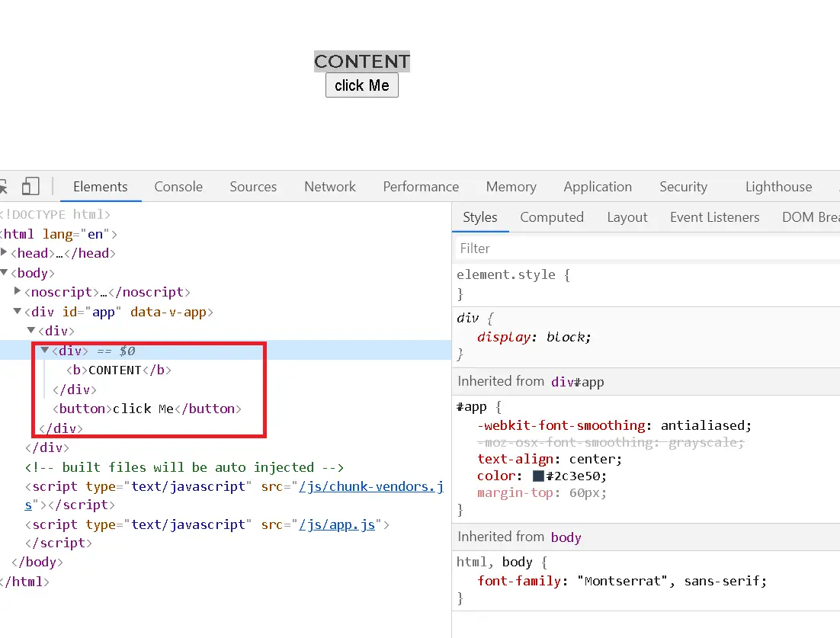Image resolution: width=840 pixels, height=638 pixels.
Task: Collapse the selected div == $0 node
Action: [45, 350]
